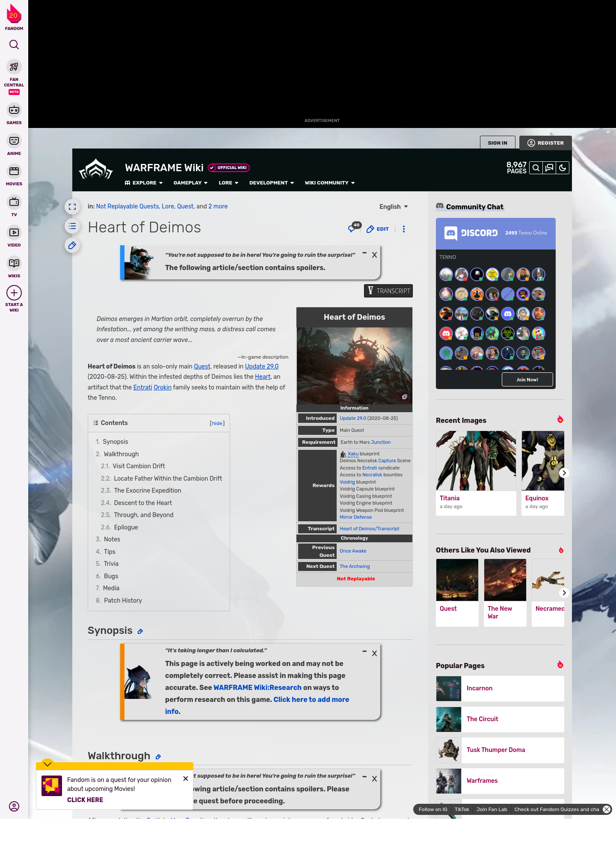Open the Lore dropdown menu

click(x=228, y=183)
